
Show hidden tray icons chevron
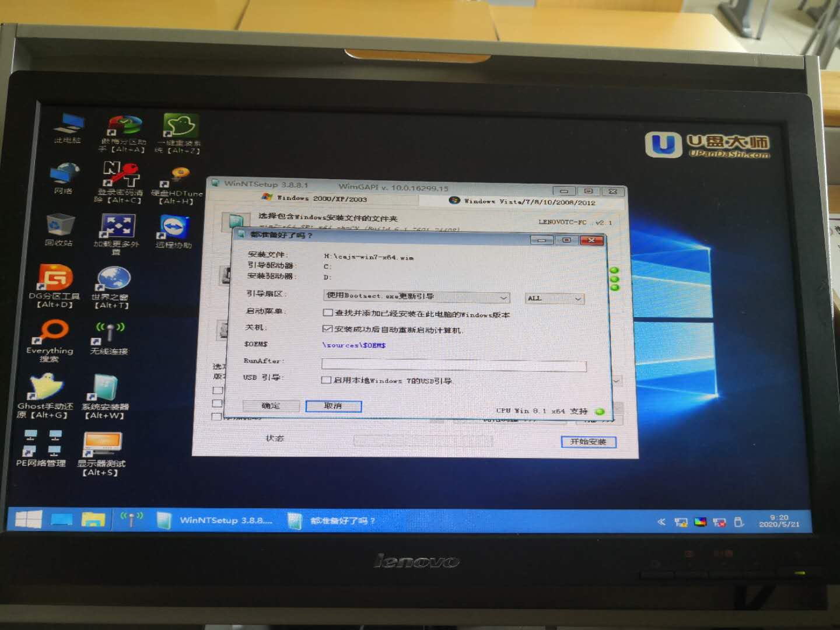(x=661, y=521)
